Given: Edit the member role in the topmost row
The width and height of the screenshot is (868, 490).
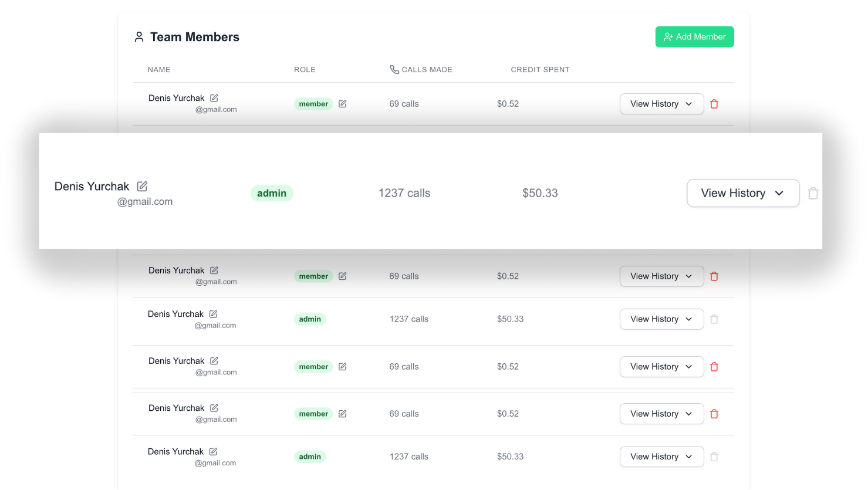Looking at the screenshot, I should click(x=343, y=104).
